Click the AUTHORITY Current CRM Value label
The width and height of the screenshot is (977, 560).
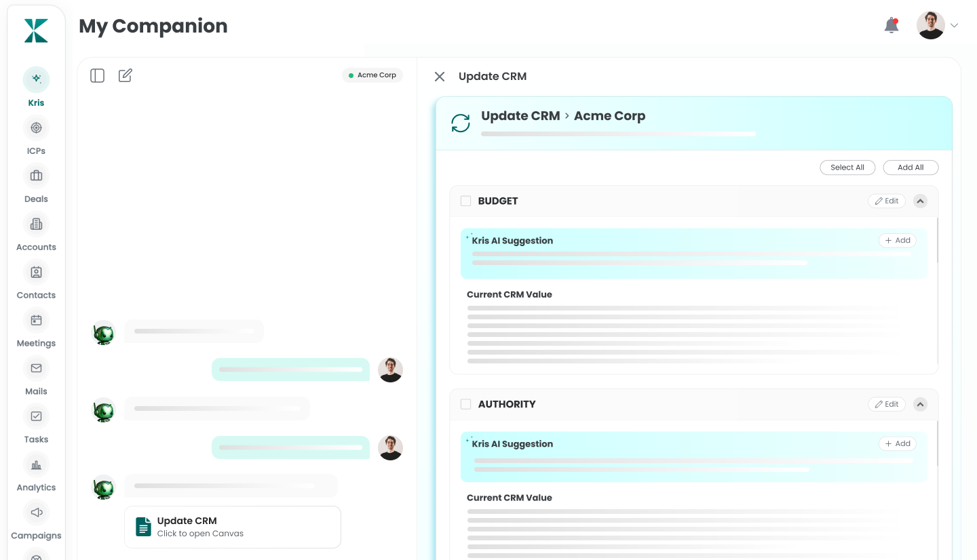pos(510,498)
